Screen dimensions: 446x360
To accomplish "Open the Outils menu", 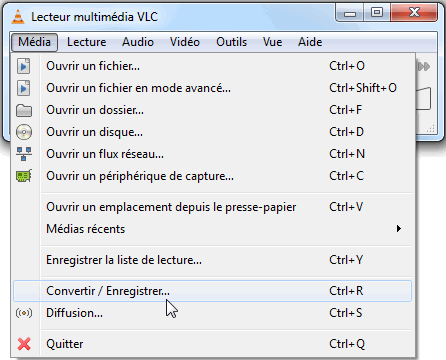I will coord(232,42).
